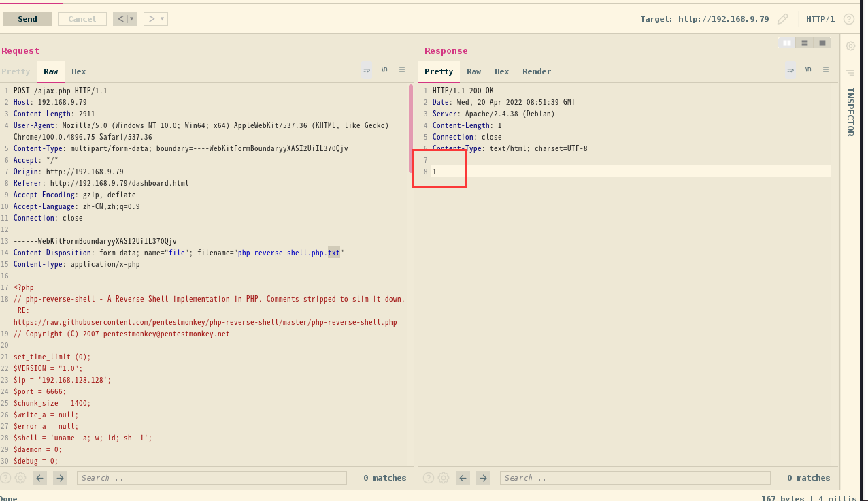Go to next match in Request search
Viewport: 868px width, 501px height.
(x=61, y=478)
